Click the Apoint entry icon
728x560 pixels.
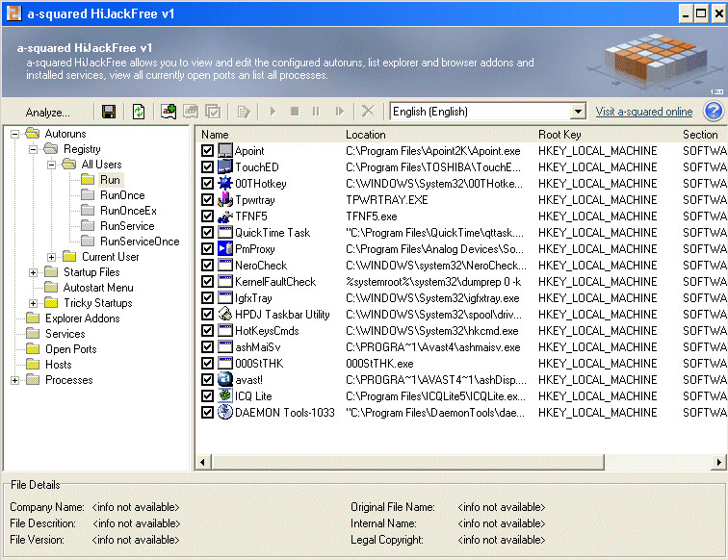[225, 150]
